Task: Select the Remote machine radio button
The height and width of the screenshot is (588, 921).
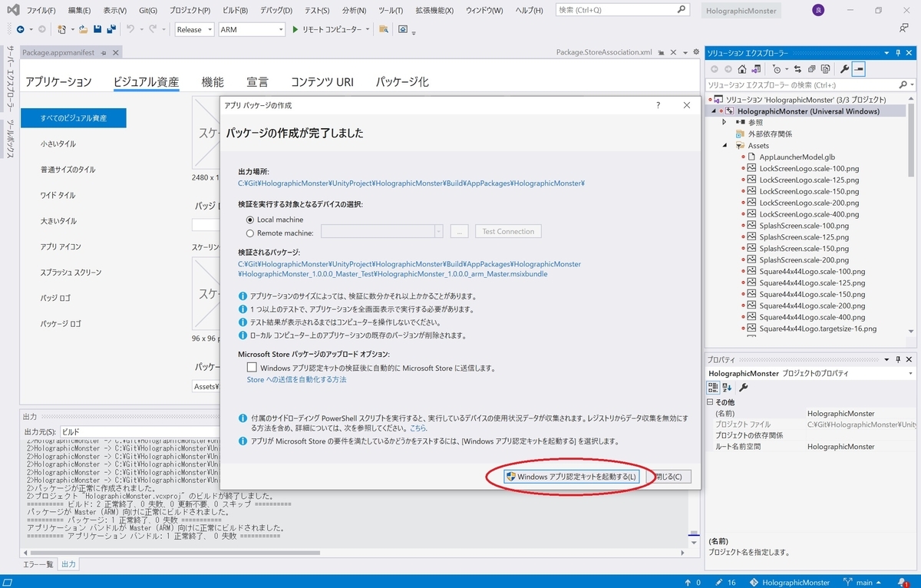Action: point(249,233)
